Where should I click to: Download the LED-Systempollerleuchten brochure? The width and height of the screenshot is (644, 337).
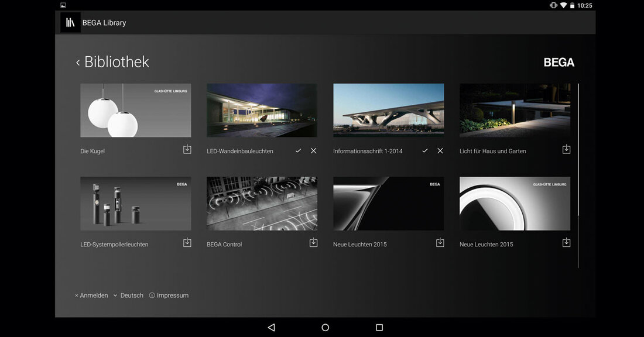[x=187, y=243]
